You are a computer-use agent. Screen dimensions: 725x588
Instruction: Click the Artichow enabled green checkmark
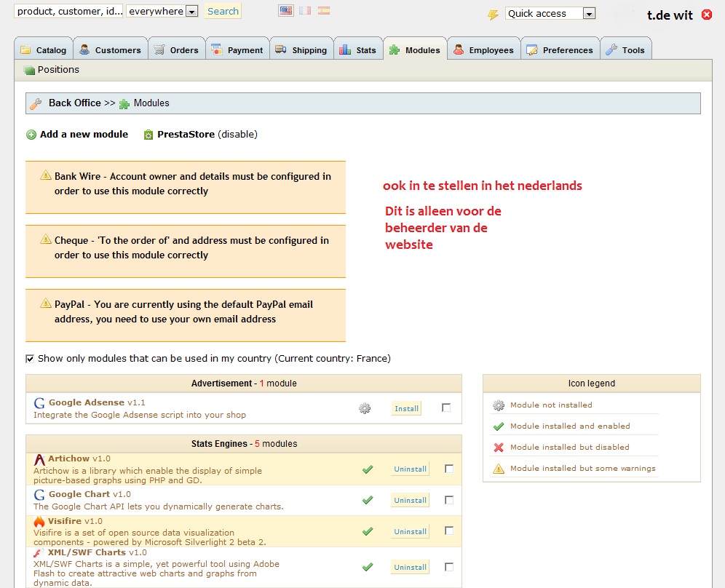[x=368, y=469]
